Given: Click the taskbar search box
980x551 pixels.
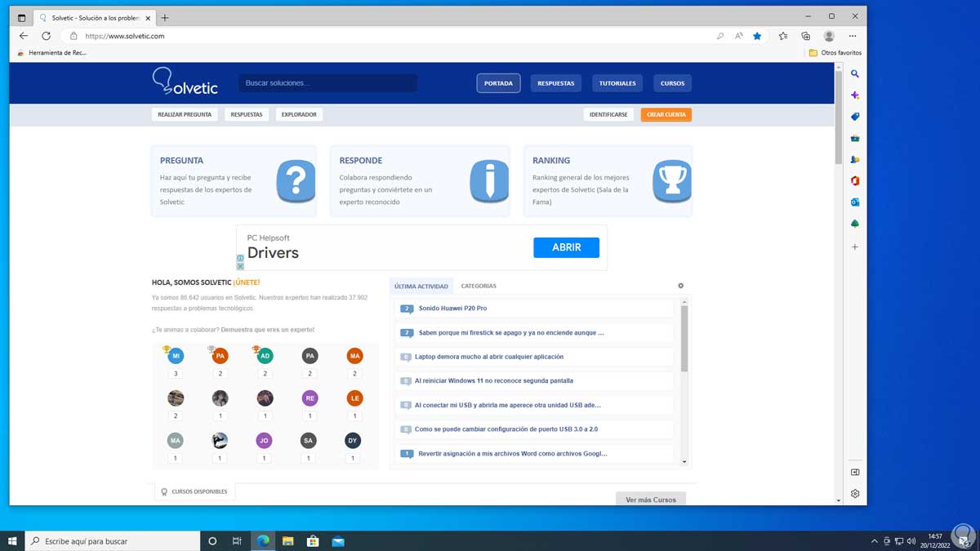Looking at the screenshot, I should click(x=113, y=540).
